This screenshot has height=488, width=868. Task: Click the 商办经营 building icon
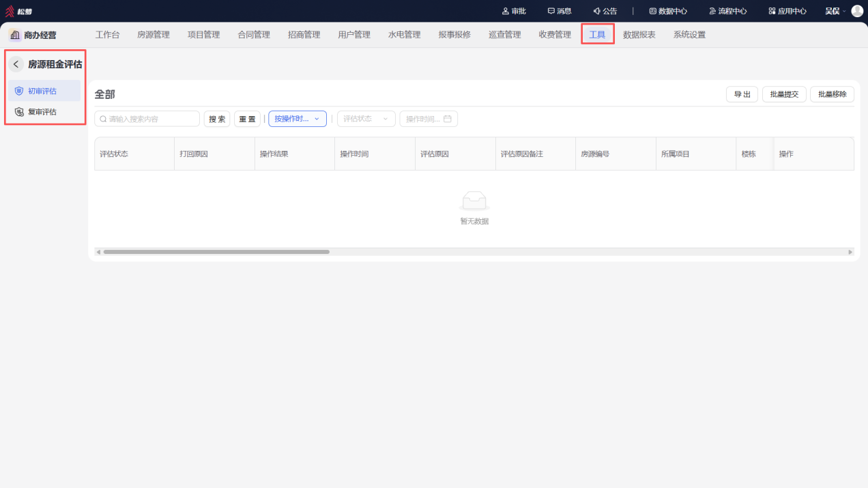[x=15, y=35]
